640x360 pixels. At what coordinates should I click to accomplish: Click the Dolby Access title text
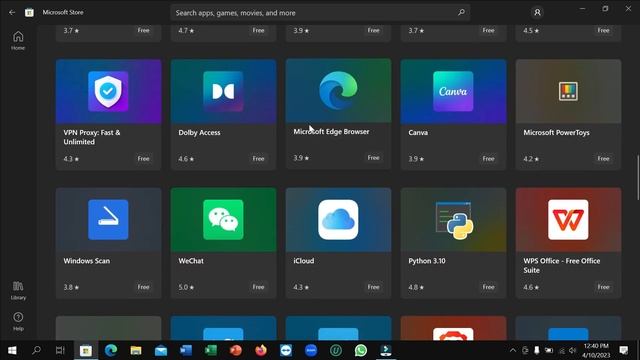[199, 133]
